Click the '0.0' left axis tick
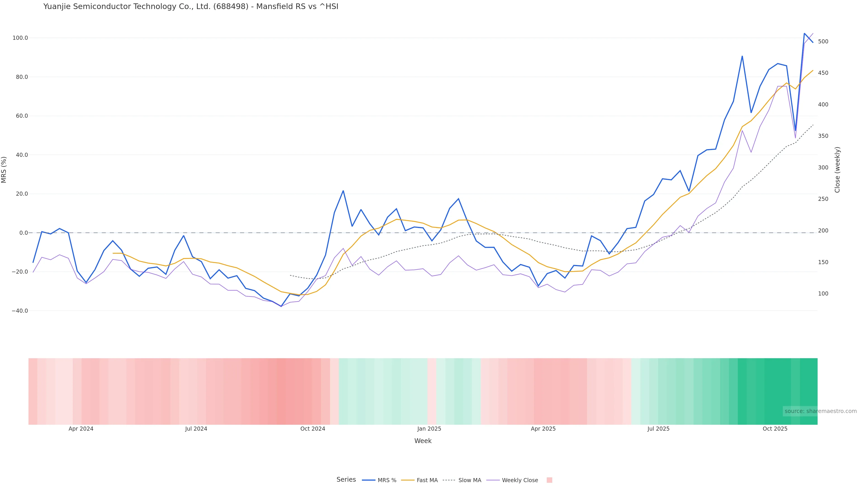This screenshot has height=488, width=868. point(24,233)
